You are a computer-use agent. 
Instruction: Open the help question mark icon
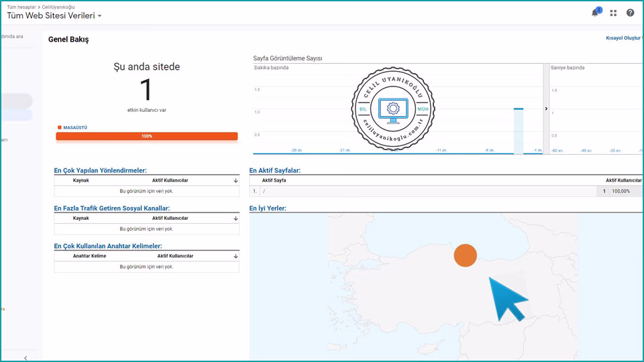pos(630,13)
